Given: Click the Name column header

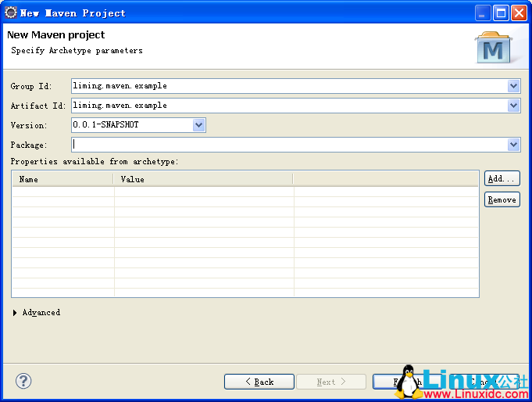Looking at the screenshot, I should 62,179.
